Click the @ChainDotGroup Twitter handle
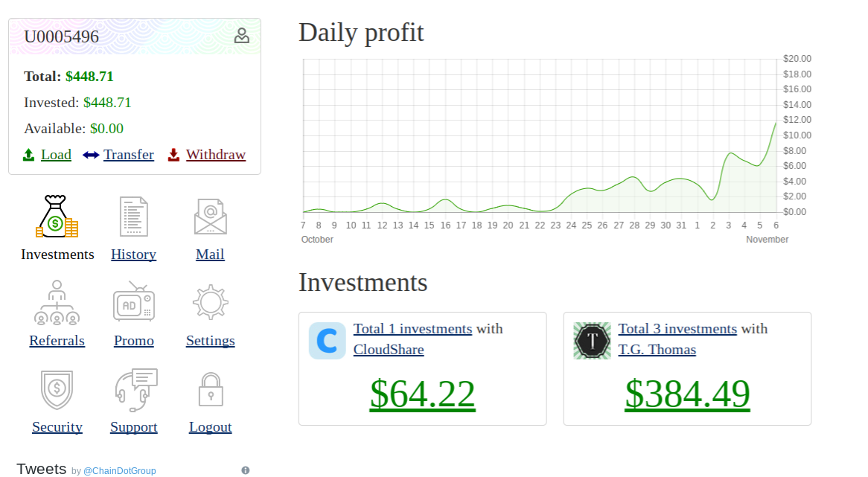The height and width of the screenshot is (477, 868). click(x=119, y=471)
